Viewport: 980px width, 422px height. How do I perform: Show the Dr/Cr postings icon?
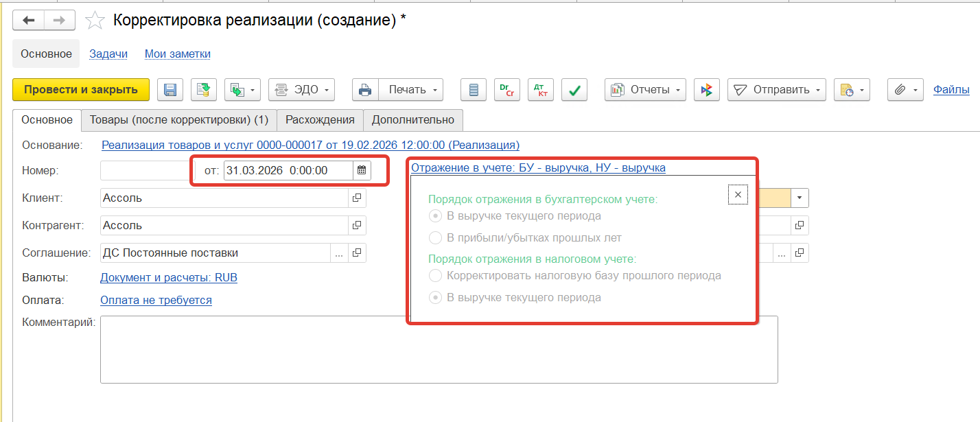[506, 90]
